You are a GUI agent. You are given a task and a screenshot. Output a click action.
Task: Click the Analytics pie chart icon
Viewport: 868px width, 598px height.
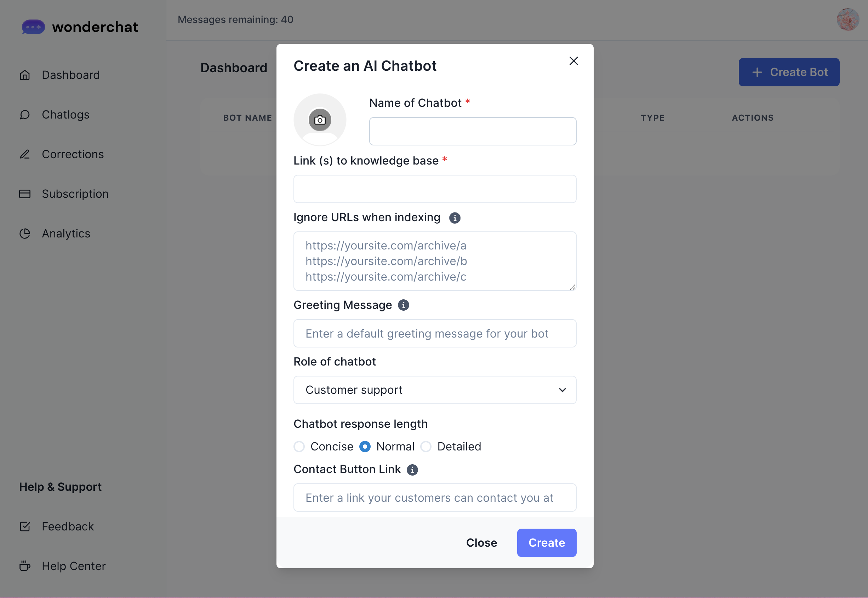coord(25,234)
